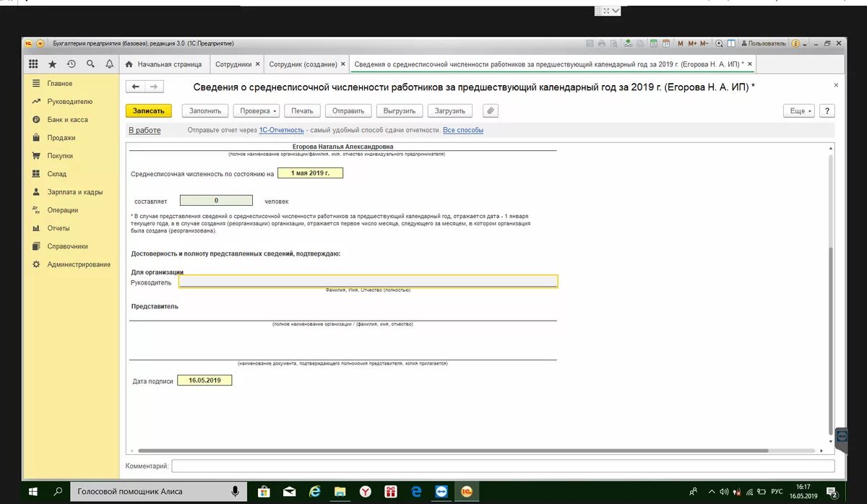Open the sections menu grid icon
867x504 pixels.
click(33, 64)
